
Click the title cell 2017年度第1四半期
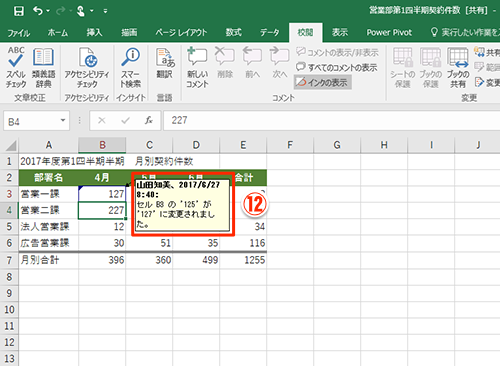(49, 161)
